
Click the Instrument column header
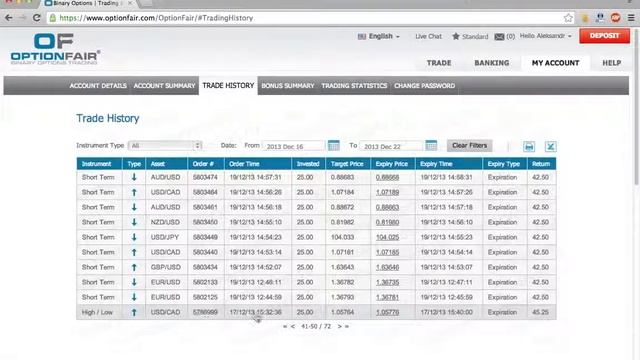pos(99,164)
